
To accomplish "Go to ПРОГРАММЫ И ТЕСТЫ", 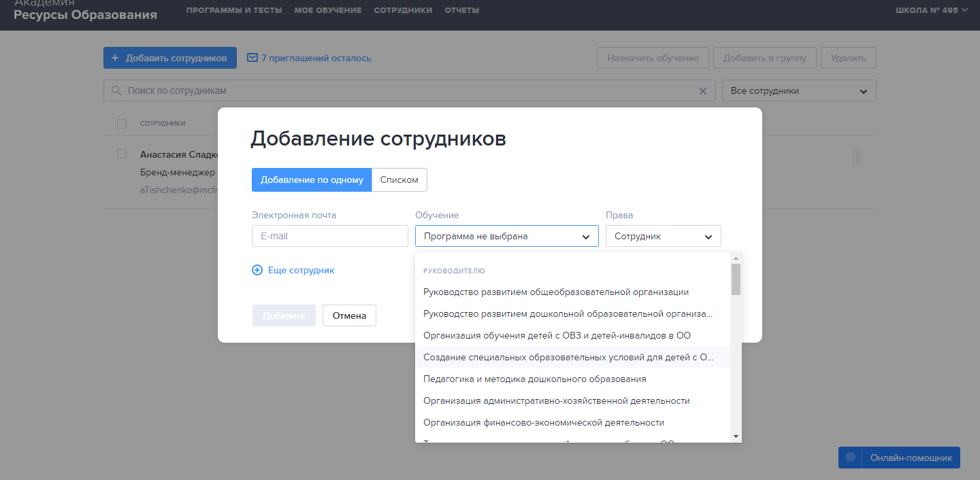I will pyautogui.click(x=234, y=10).
